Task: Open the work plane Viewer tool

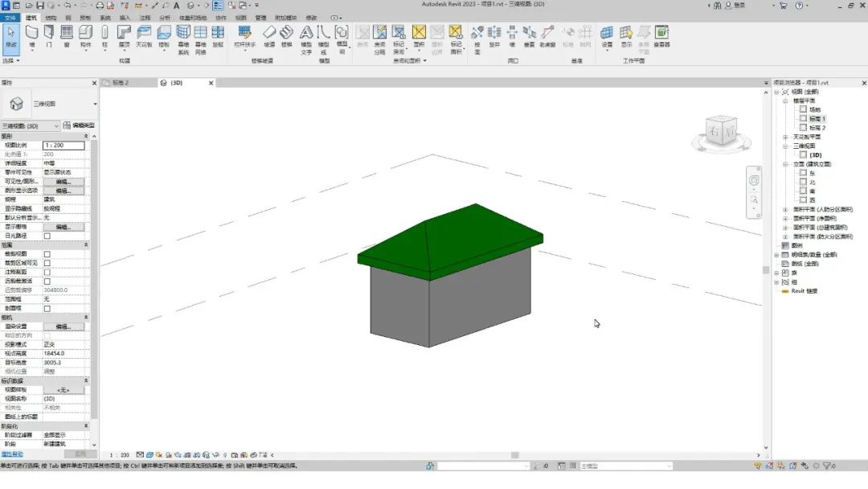Action: (661, 35)
